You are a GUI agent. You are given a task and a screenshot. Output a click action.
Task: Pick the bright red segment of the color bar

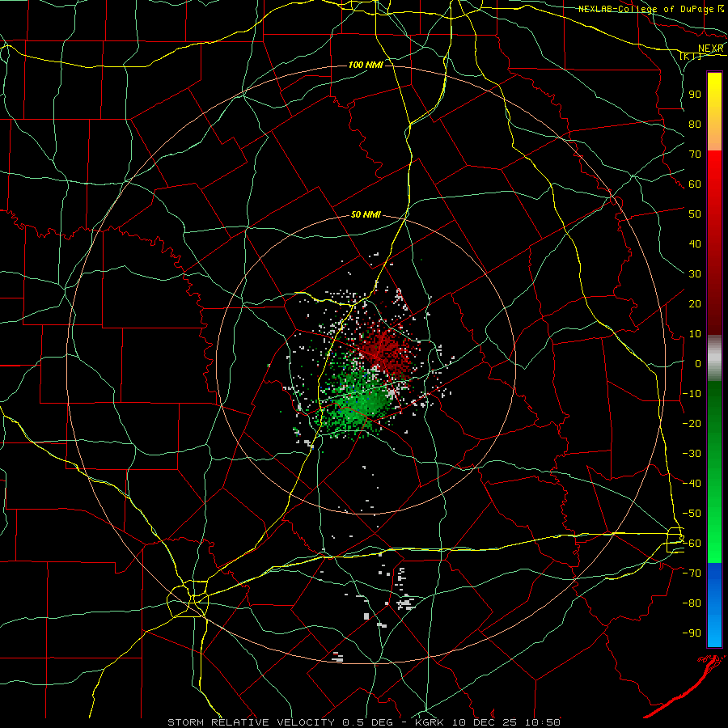point(714,186)
